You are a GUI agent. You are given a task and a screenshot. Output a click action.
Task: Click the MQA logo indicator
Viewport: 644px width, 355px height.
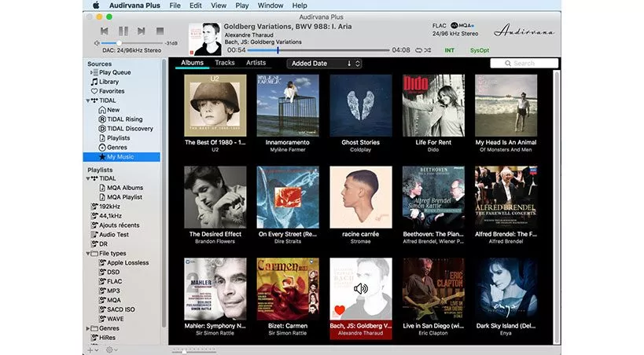462,25
